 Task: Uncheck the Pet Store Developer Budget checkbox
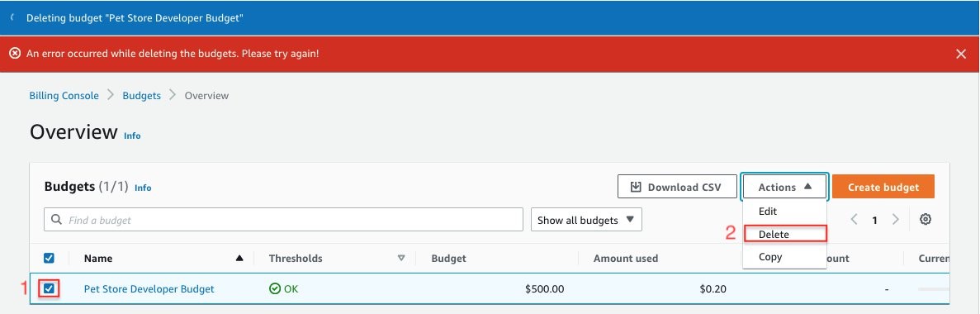(49, 288)
